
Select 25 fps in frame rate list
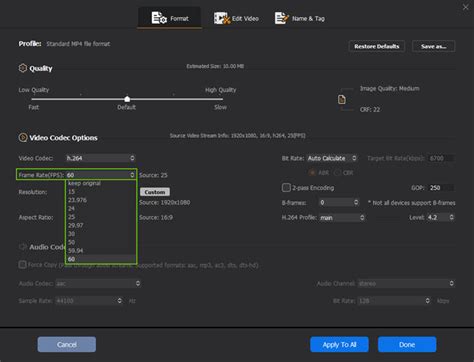point(100,217)
